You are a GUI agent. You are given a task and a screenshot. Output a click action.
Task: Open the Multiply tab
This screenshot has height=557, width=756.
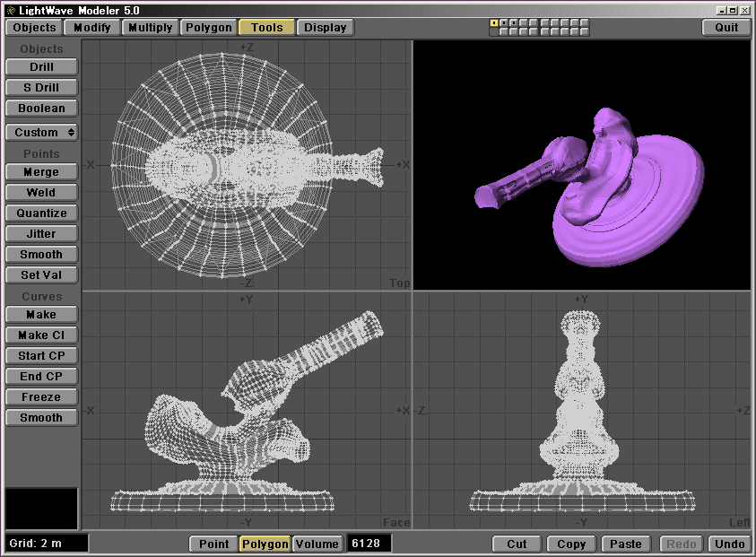point(150,27)
